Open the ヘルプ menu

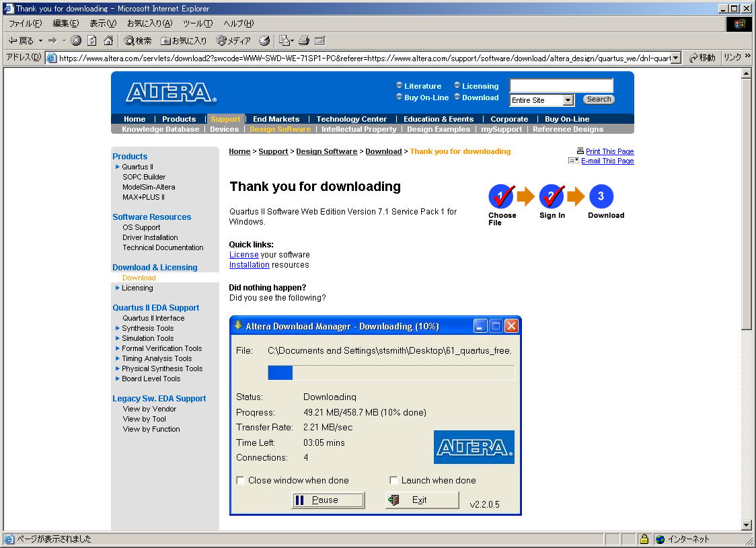238,23
